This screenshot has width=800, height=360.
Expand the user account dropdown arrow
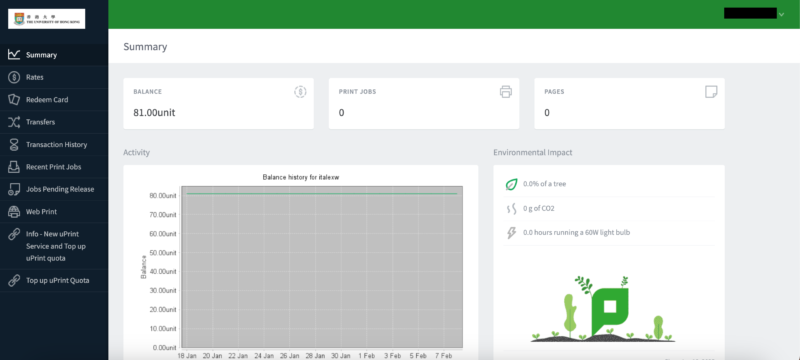782,14
